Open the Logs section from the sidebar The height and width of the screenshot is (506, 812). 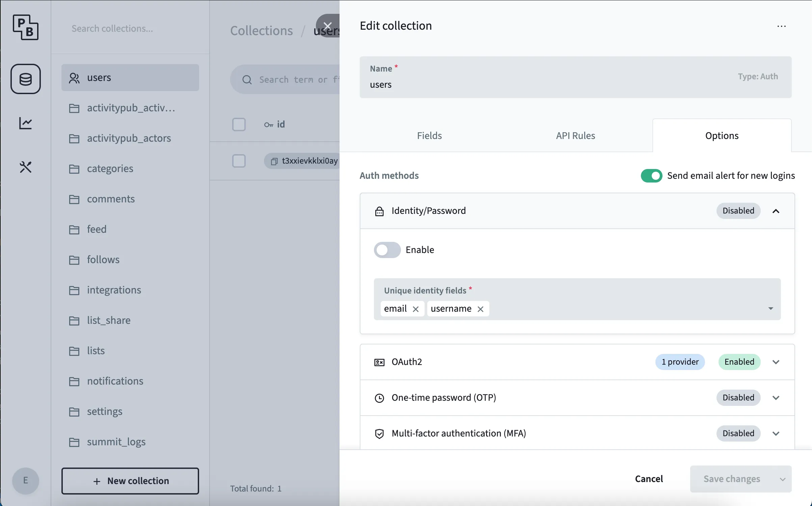[26, 123]
